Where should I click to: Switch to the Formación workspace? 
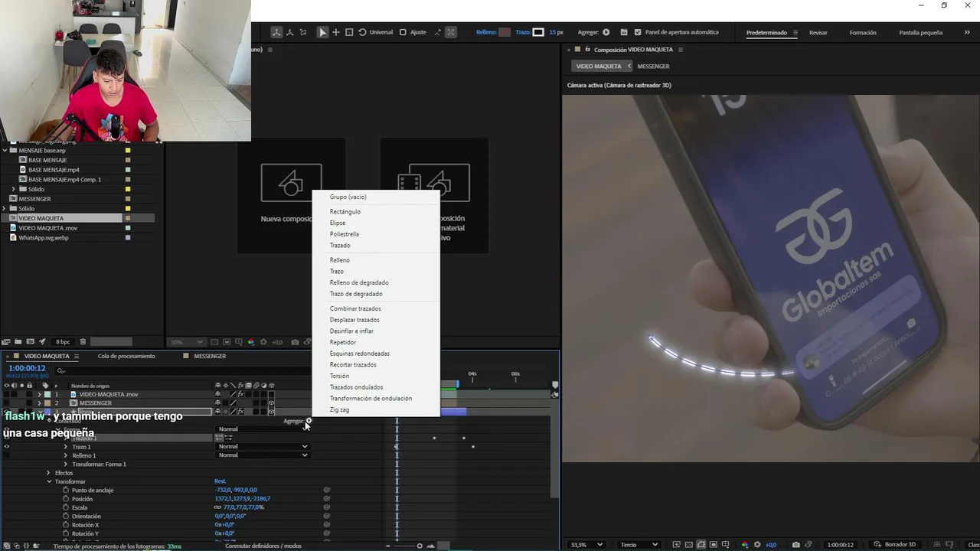tap(863, 32)
